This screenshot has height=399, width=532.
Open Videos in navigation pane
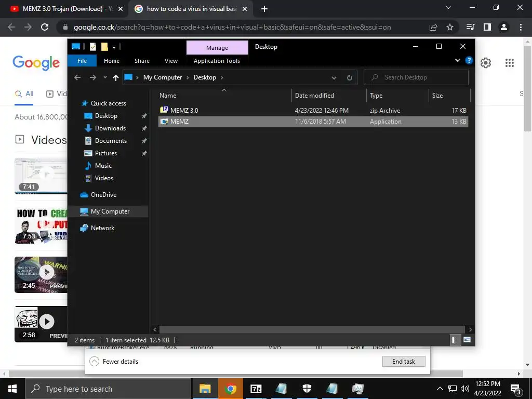click(x=104, y=178)
